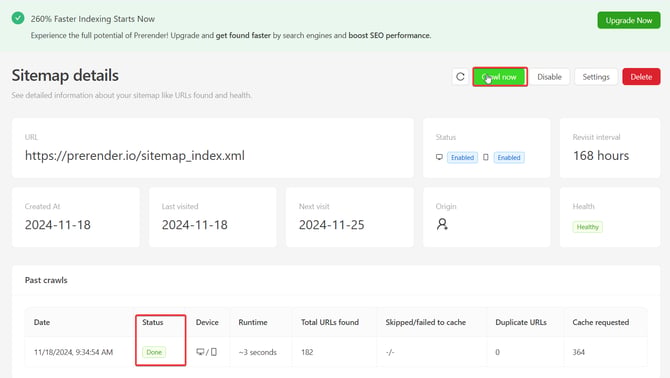Click the Sitemap details heading
Screen dimensions: 670x378
coord(65,76)
